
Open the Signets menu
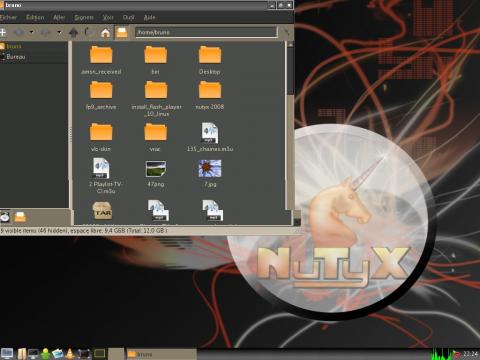coord(83,17)
